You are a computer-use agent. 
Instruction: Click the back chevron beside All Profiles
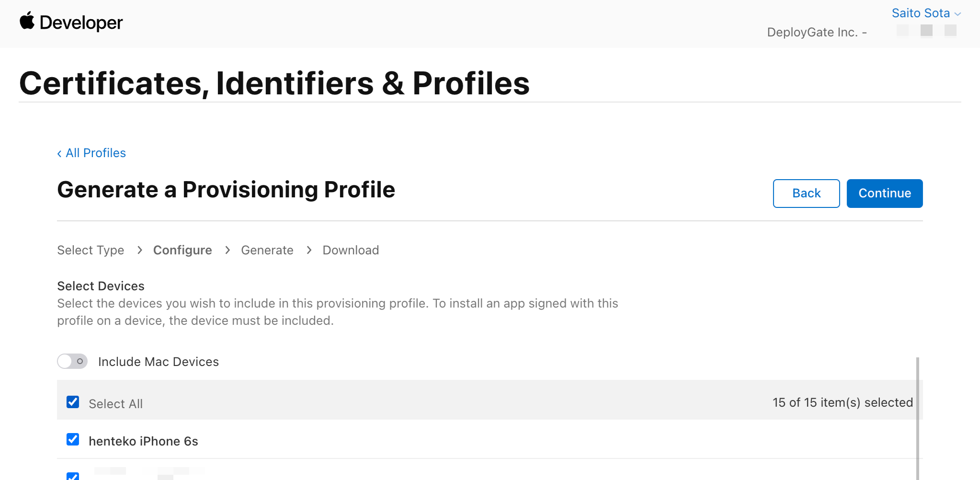[x=59, y=153]
